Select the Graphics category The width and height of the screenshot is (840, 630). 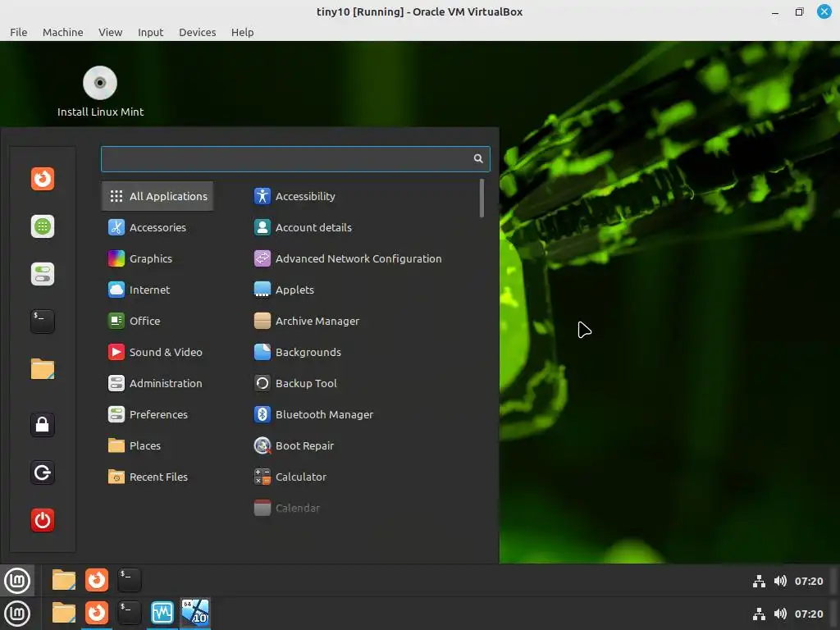pyautogui.click(x=157, y=258)
